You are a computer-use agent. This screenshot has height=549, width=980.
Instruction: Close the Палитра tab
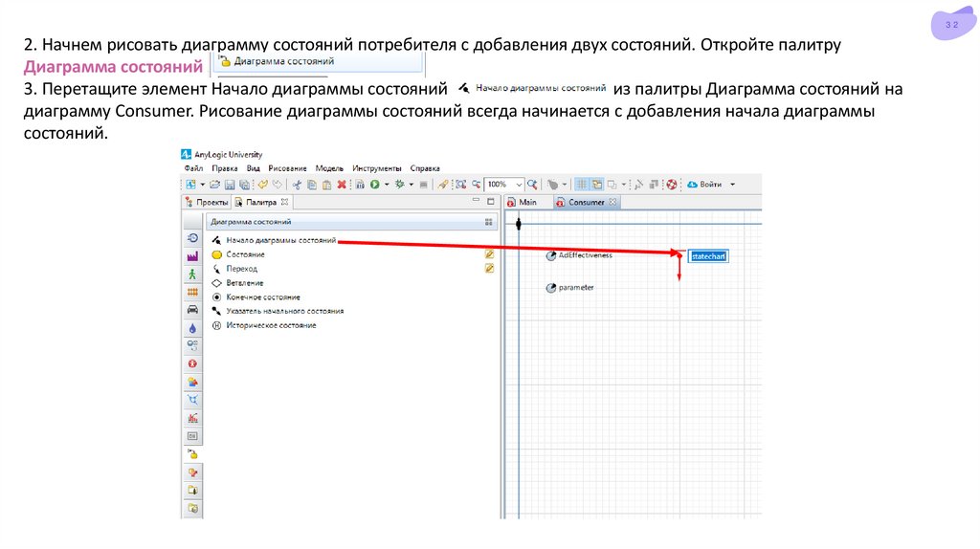point(285,202)
